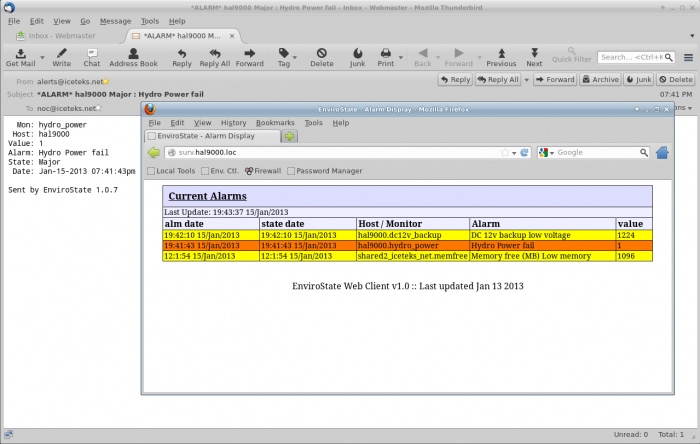700x444 pixels.
Task: Click Reply button in message header
Action: [455, 79]
